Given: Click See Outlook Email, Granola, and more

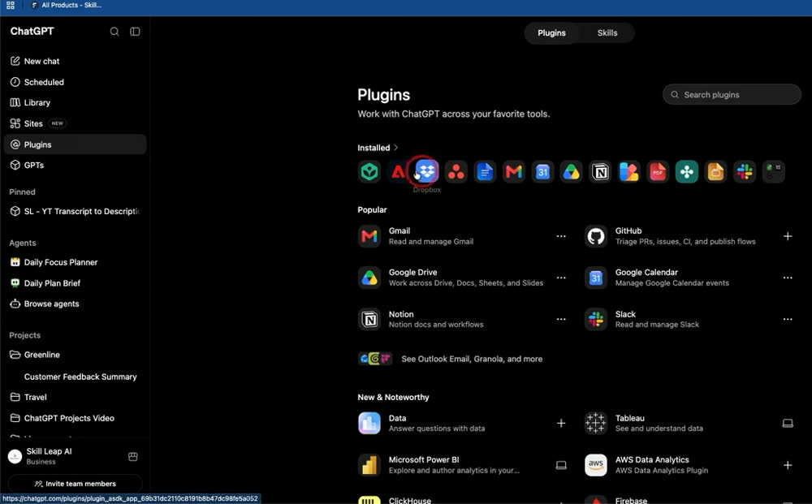Looking at the screenshot, I should [451, 359].
